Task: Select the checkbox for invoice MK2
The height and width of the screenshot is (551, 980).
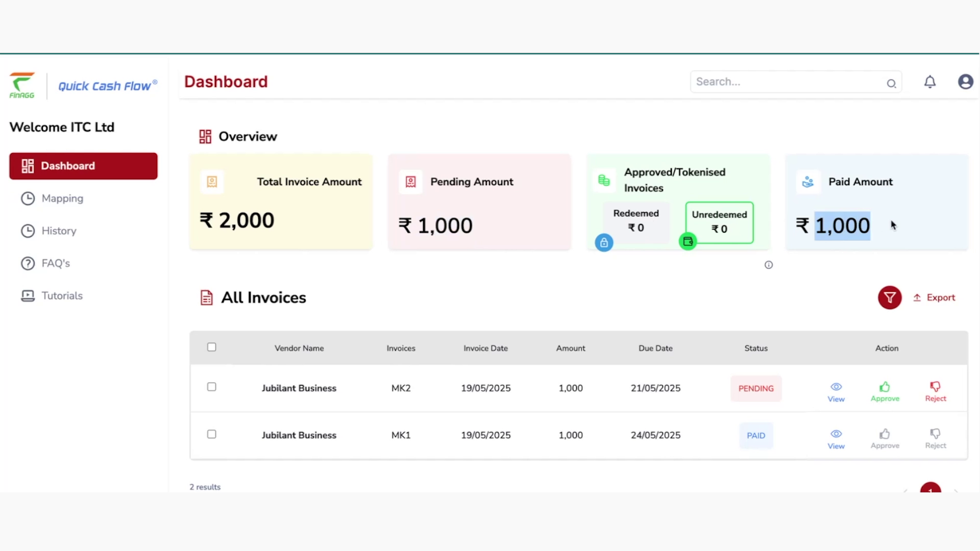Action: coord(212,387)
